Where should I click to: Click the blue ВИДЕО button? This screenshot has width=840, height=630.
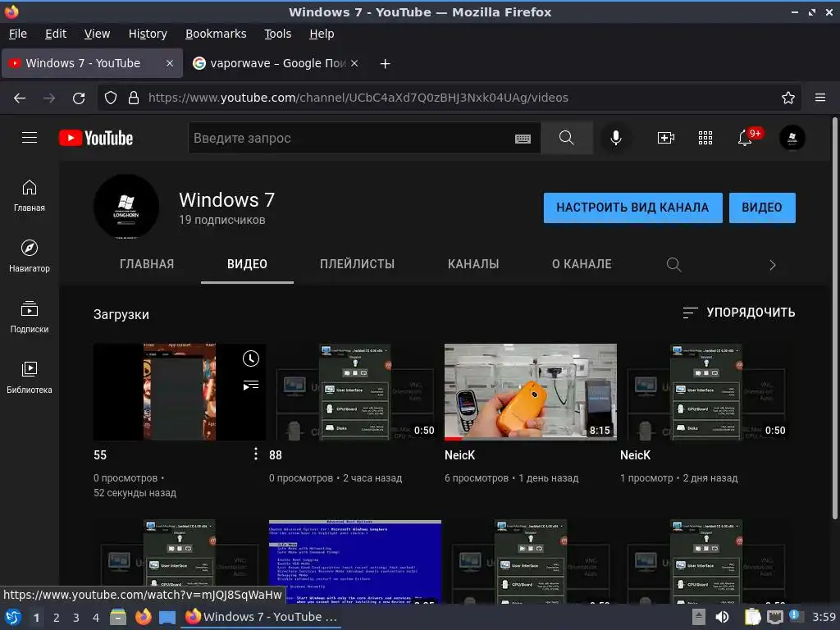pyautogui.click(x=762, y=208)
